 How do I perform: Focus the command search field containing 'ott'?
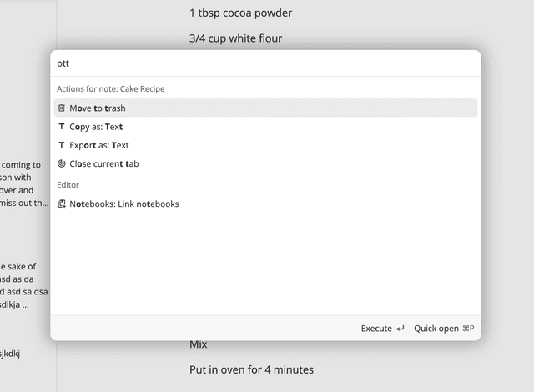[x=265, y=63]
